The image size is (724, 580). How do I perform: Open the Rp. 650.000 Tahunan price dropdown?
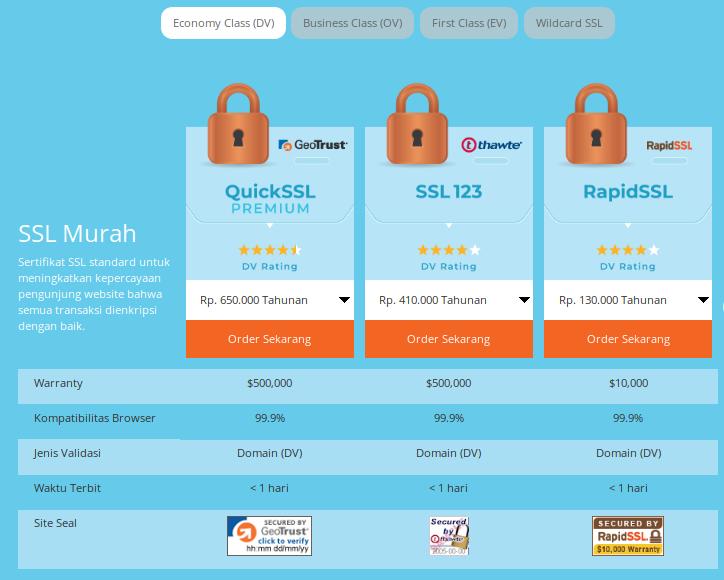[269, 300]
